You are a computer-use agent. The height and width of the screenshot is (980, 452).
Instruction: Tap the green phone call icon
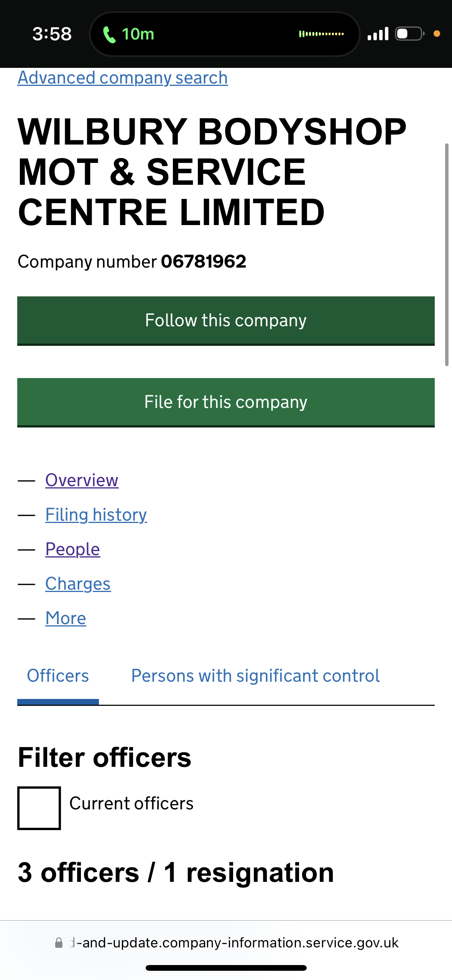(x=109, y=35)
